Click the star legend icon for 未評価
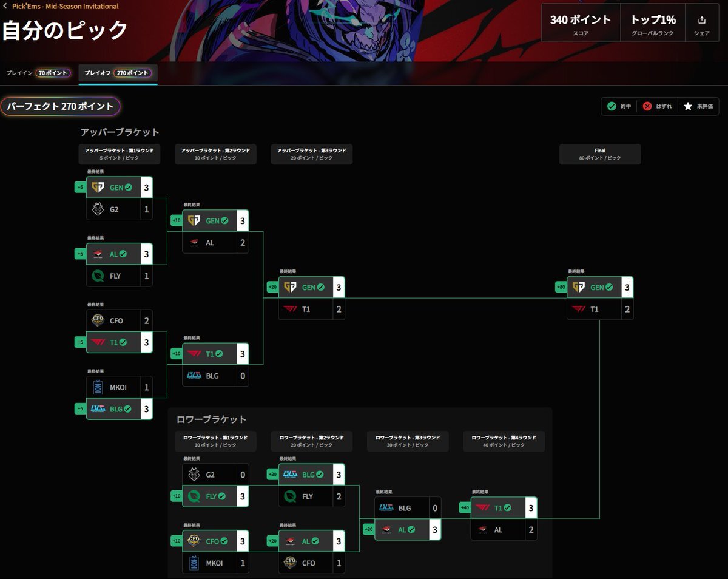This screenshot has height=579, width=728. pyautogui.click(x=688, y=106)
